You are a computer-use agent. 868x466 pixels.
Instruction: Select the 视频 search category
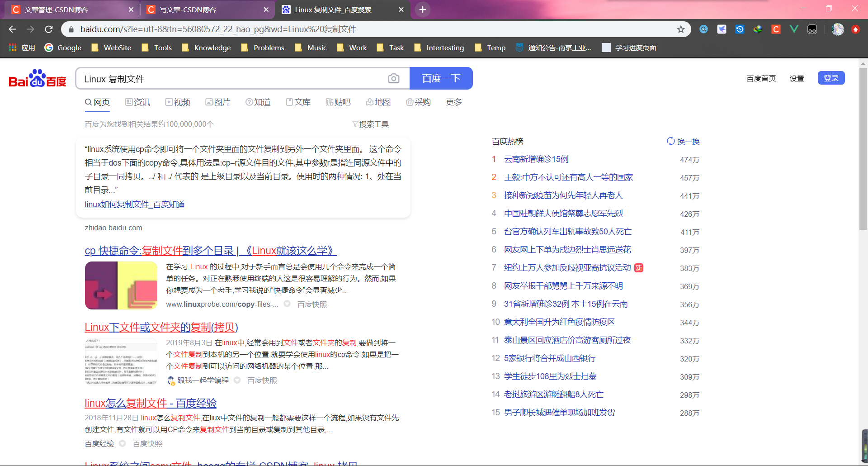[178, 102]
